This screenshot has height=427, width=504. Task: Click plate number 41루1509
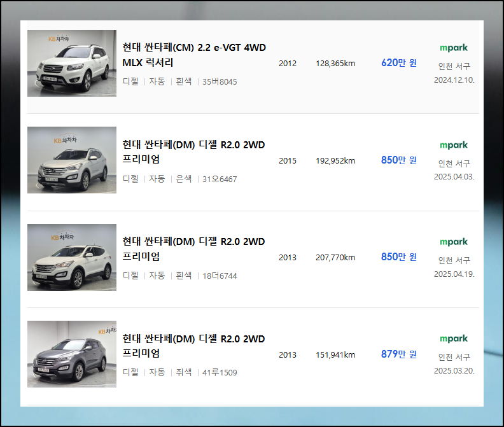[220, 373]
